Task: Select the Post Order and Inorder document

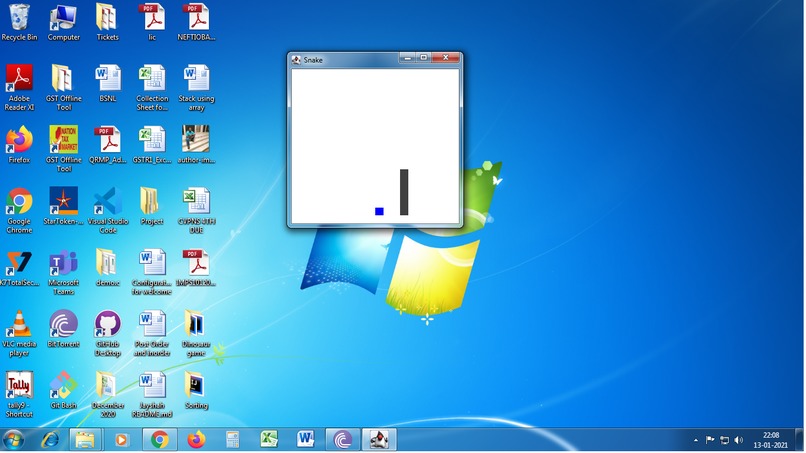Action: [x=152, y=333]
